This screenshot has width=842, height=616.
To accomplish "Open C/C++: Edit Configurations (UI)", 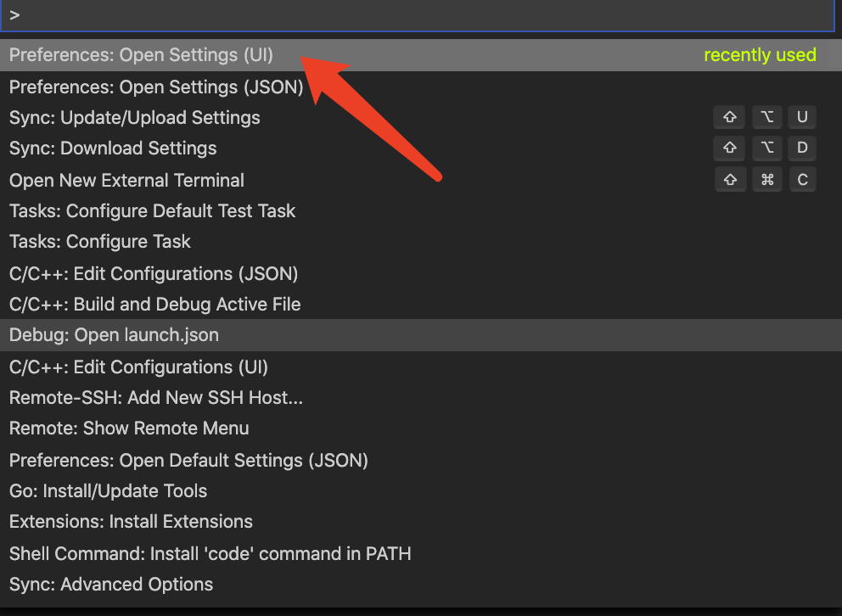I will (421, 367).
